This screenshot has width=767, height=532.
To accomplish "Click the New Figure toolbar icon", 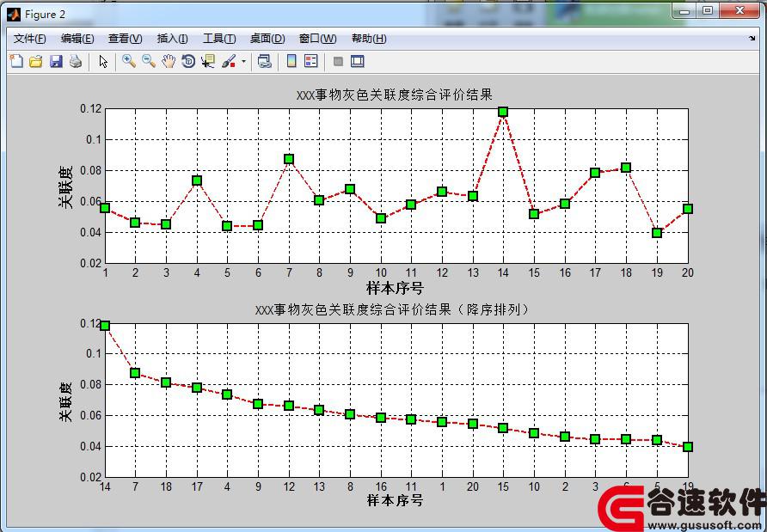I will [16, 61].
